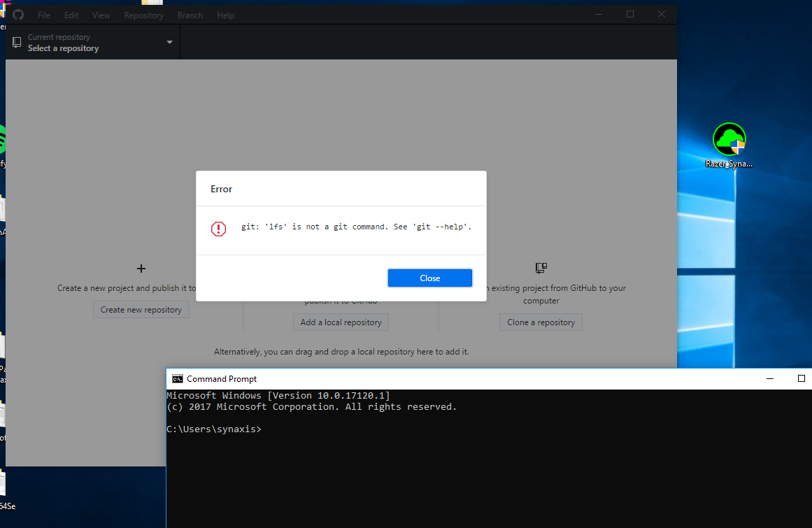Click the Create new repository button

(141, 310)
